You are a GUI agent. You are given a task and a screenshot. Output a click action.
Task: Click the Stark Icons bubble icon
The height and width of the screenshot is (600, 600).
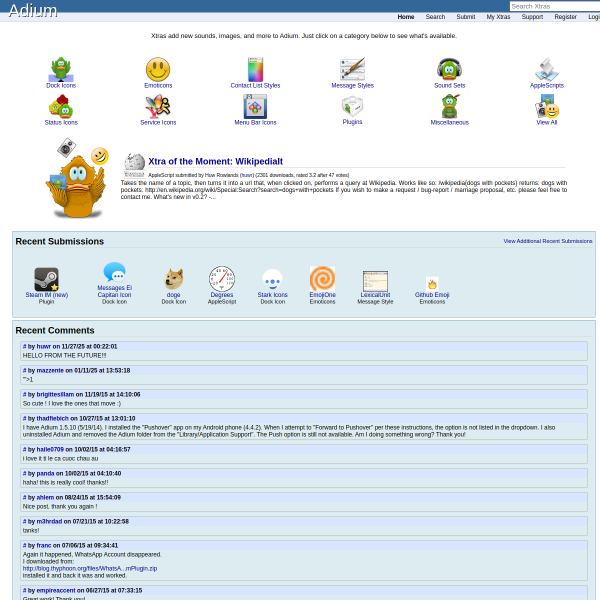point(272,279)
